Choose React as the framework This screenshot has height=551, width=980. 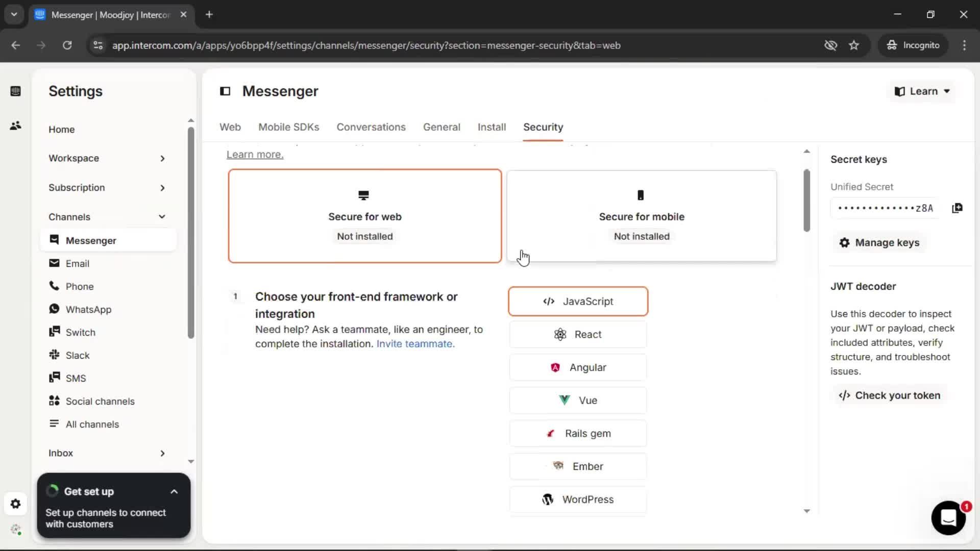578,335
